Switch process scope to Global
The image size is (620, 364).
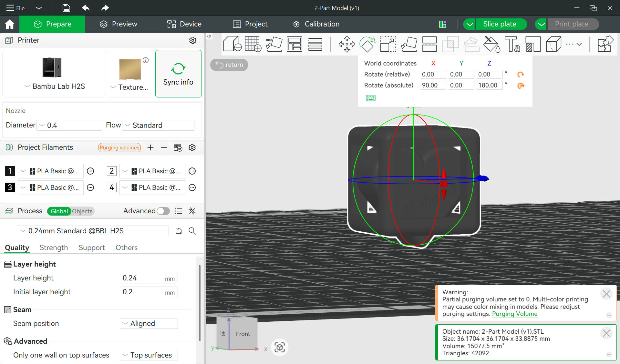[x=59, y=211]
